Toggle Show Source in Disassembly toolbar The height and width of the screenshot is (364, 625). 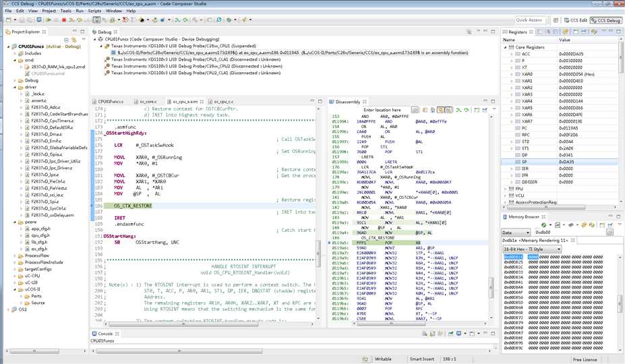click(440, 110)
